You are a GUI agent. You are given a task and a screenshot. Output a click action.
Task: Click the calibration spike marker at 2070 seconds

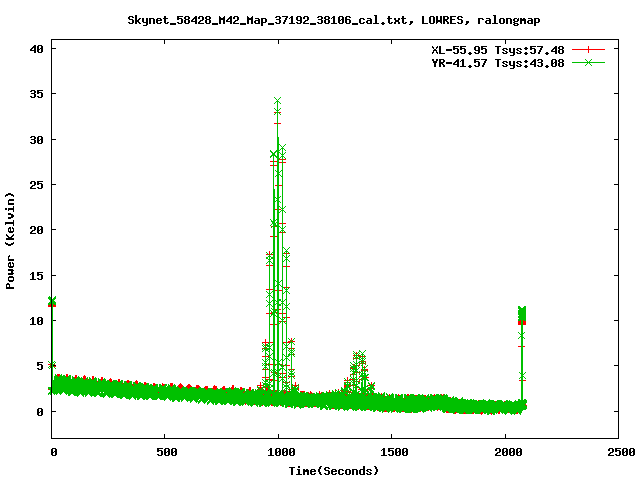[522, 314]
